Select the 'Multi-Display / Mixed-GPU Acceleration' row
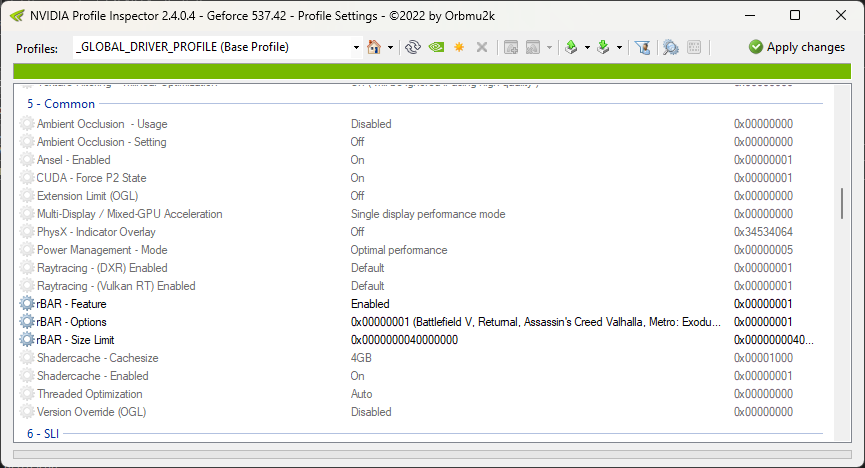865x468 pixels. pyautogui.click(x=130, y=214)
